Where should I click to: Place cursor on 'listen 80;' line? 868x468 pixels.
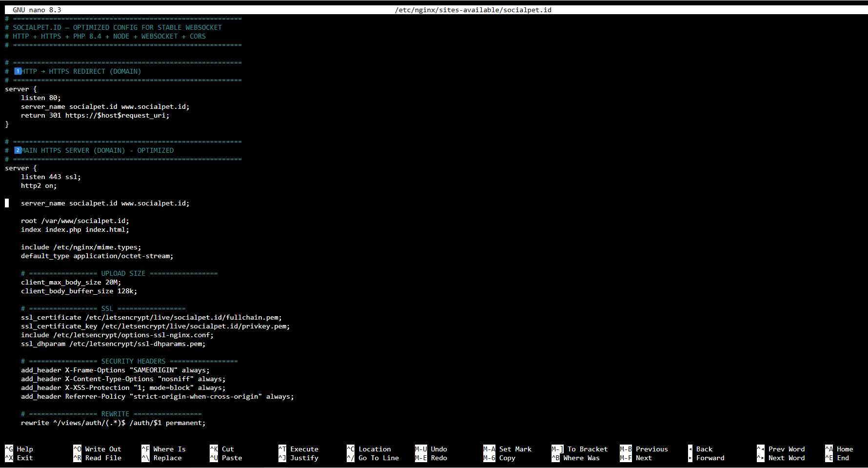point(41,98)
